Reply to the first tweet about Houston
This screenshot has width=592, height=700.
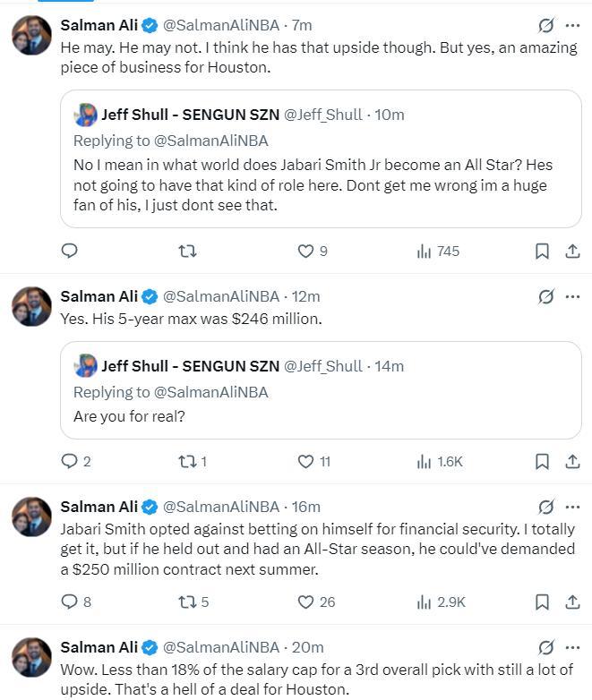69,252
